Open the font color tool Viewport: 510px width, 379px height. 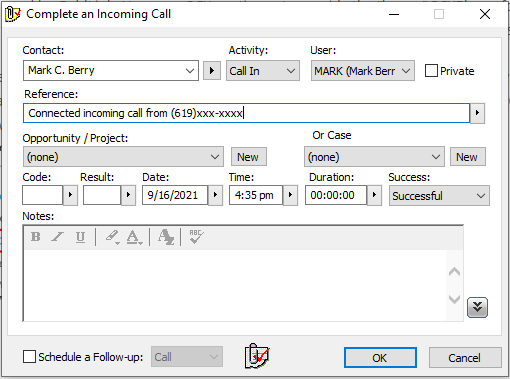tap(134, 237)
